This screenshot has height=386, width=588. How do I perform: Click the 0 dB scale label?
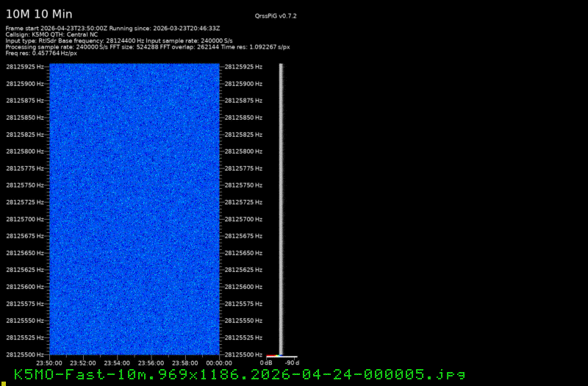point(266,362)
